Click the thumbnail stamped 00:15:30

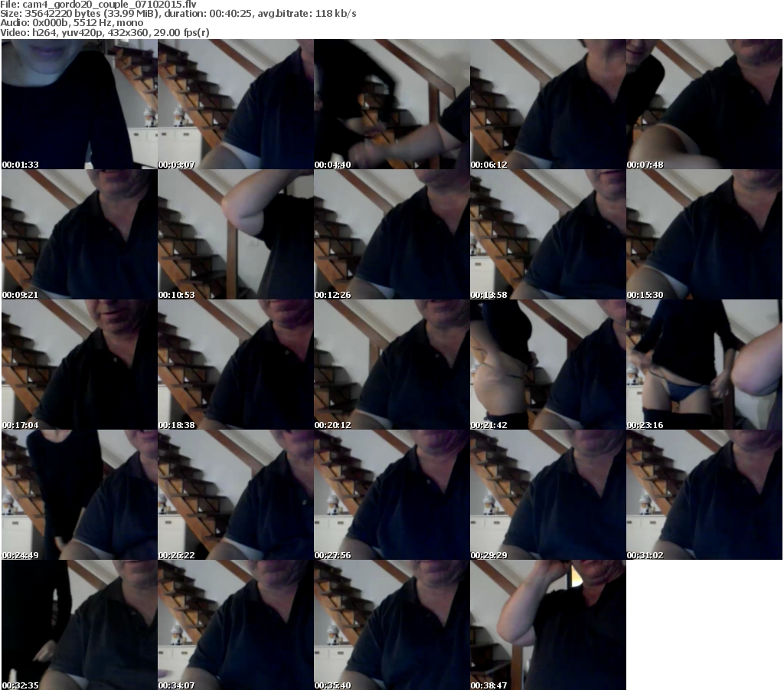click(x=704, y=234)
